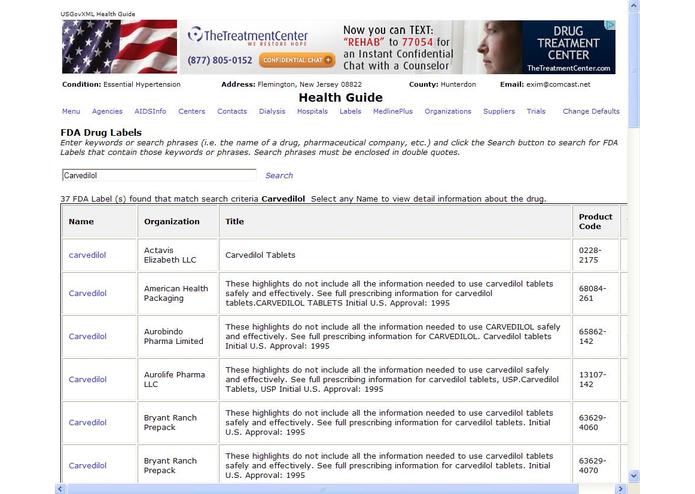The image size is (695, 494).
Task: Click the Product Code column header
Action: pyautogui.click(x=595, y=222)
